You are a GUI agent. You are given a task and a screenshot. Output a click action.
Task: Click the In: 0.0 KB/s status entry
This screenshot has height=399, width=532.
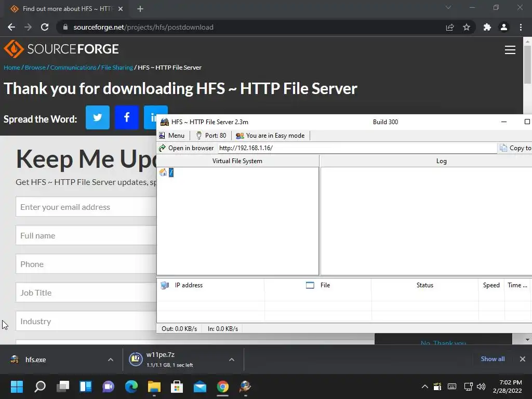point(223,329)
